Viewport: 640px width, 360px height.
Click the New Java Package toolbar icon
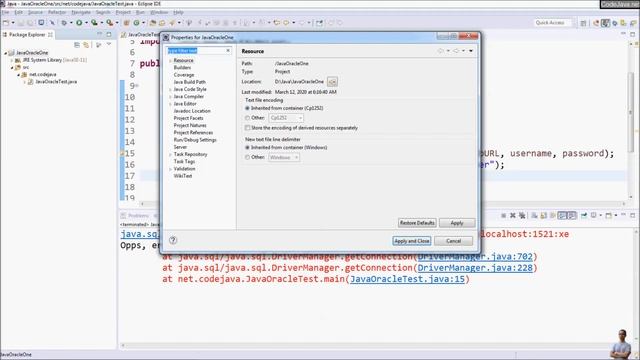pos(127,23)
